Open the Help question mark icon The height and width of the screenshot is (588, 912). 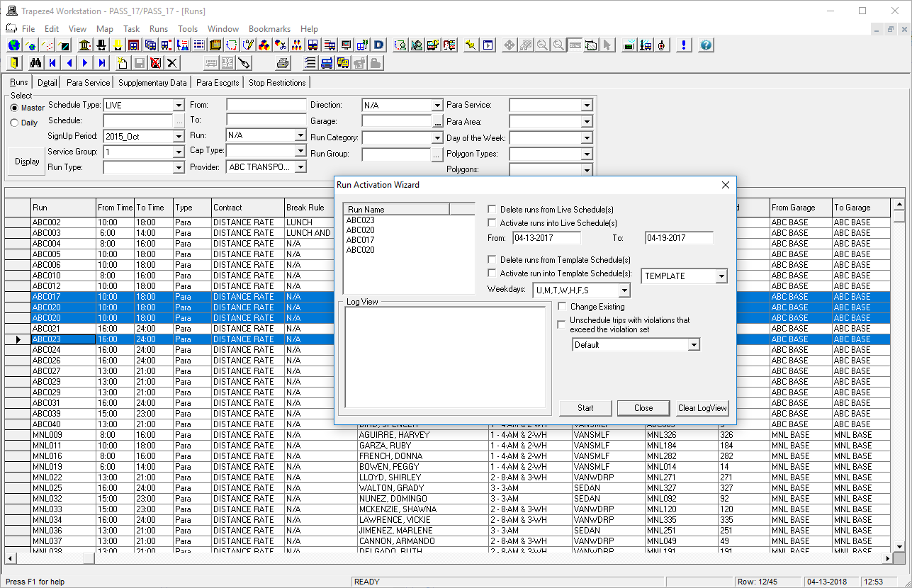(x=705, y=45)
